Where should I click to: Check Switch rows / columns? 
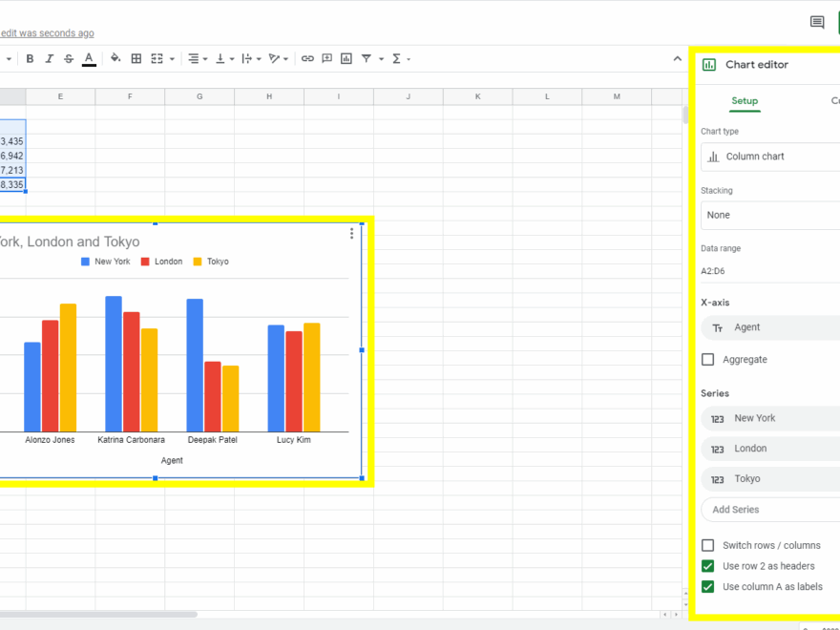coord(706,545)
